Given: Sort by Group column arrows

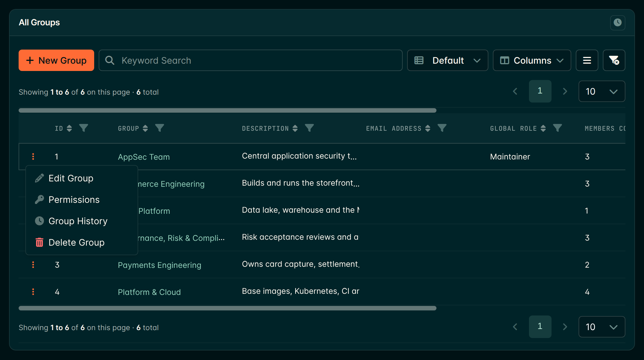Looking at the screenshot, I should [145, 128].
